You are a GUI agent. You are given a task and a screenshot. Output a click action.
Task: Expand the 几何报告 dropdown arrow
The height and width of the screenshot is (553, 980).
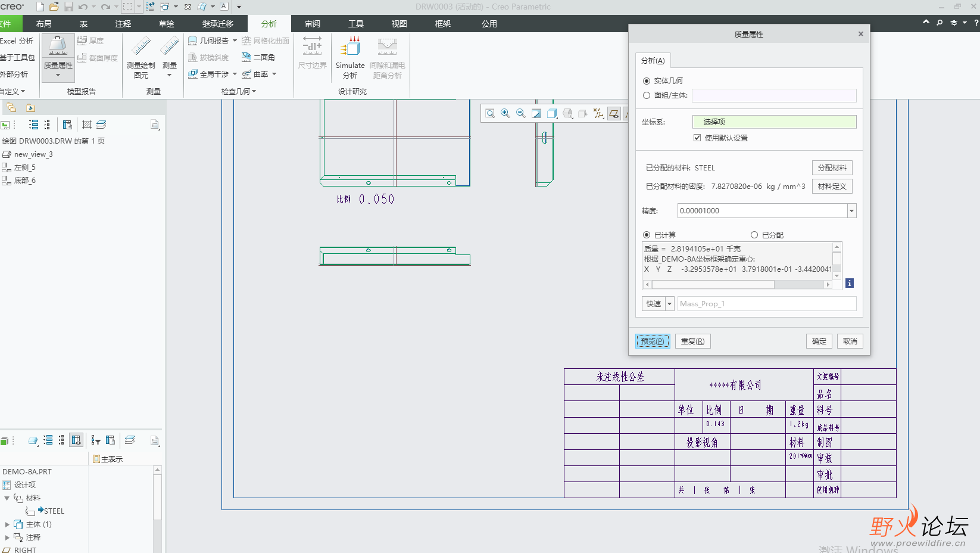pyautogui.click(x=235, y=41)
